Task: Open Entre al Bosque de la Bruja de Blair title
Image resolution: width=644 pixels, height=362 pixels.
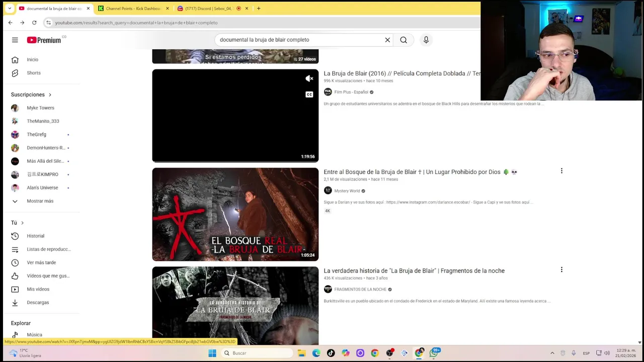Action: 420,172
